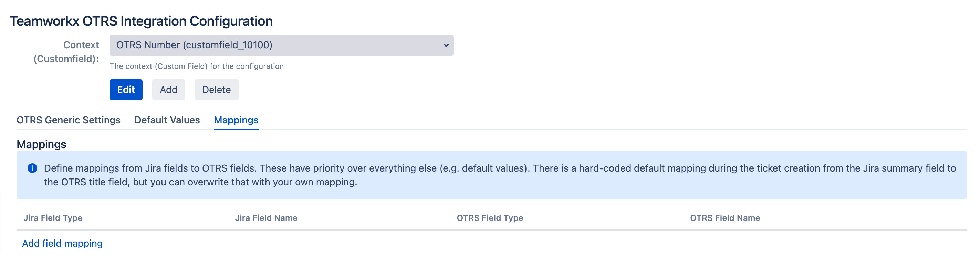Click the OTRS Field Type column header
Viewport: 980px width, 266px height.
click(x=490, y=218)
